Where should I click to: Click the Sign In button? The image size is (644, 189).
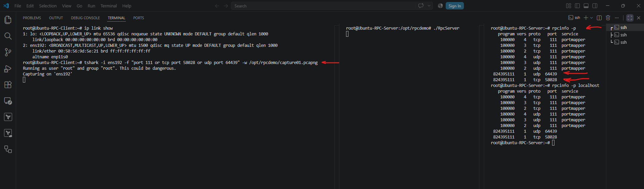(454, 6)
